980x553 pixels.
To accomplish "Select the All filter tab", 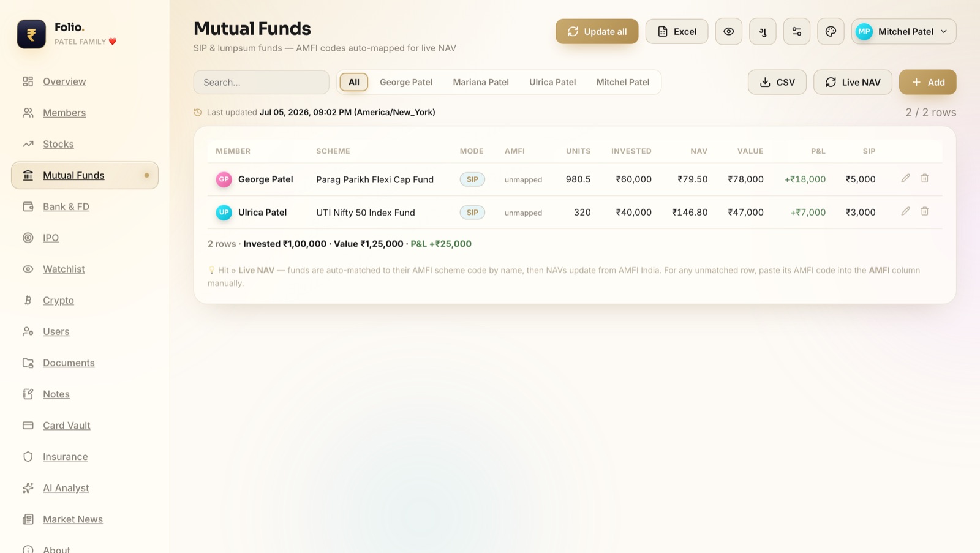I will (x=354, y=82).
